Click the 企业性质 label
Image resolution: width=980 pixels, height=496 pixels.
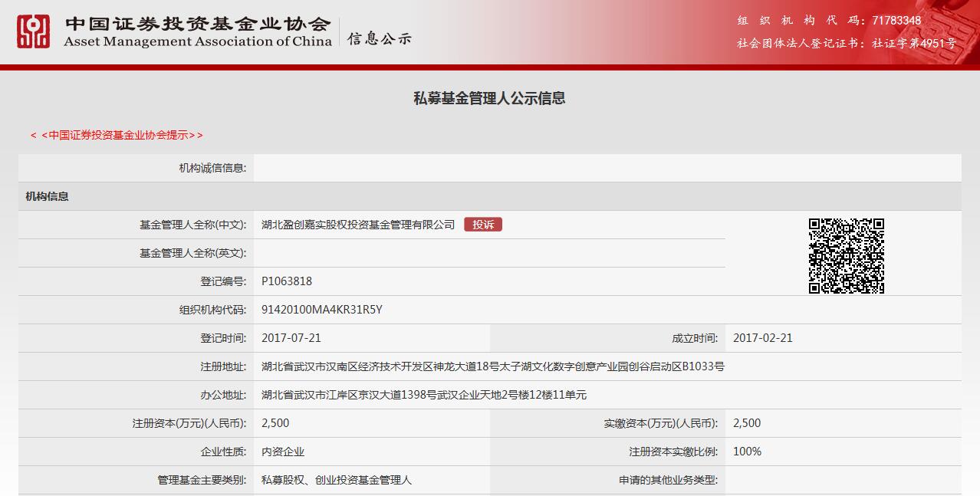[224, 452]
